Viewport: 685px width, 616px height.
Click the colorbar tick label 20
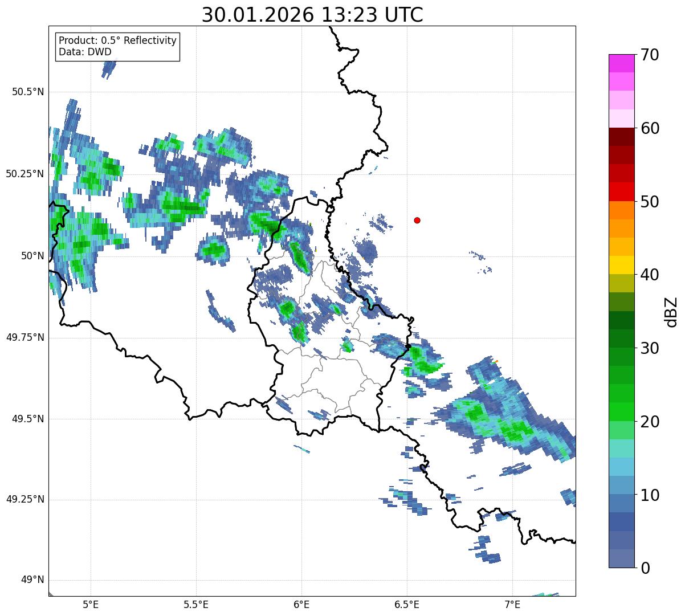pos(650,422)
